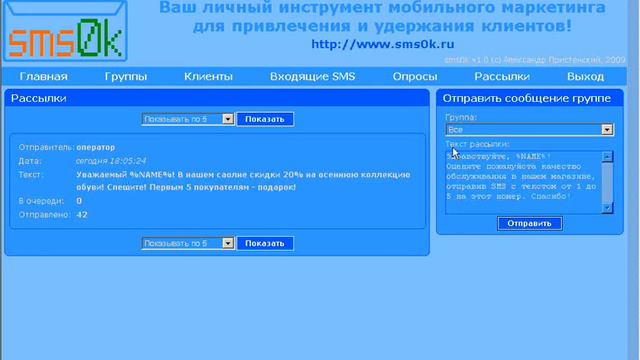Go to the Главная menu item
Screen dimensions: 640x360
pyautogui.click(x=44, y=76)
